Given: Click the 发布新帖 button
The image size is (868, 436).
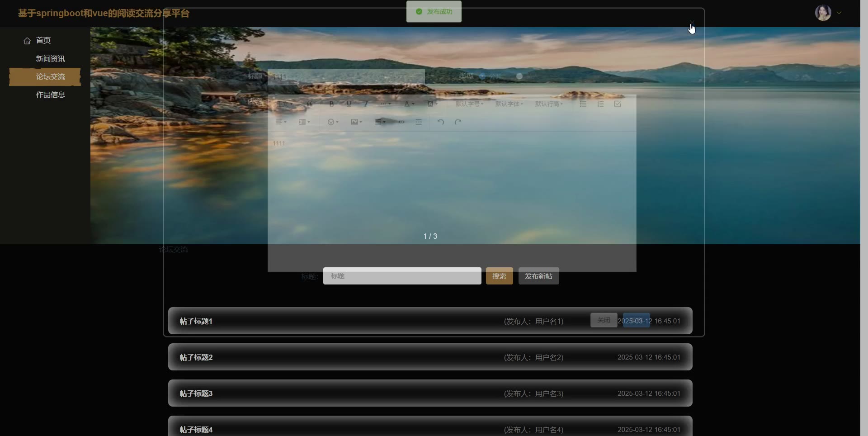Looking at the screenshot, I should pos(538,276).
